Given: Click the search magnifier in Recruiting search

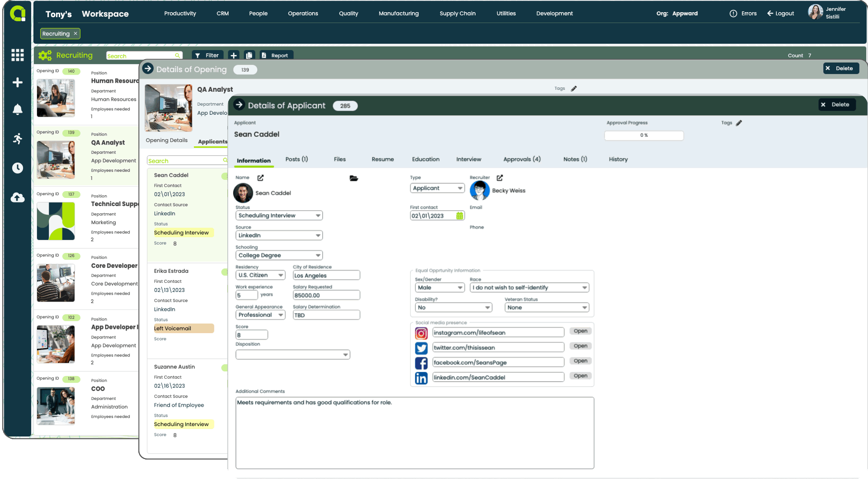Looking at the screenshot, I should tap(178, 56).
